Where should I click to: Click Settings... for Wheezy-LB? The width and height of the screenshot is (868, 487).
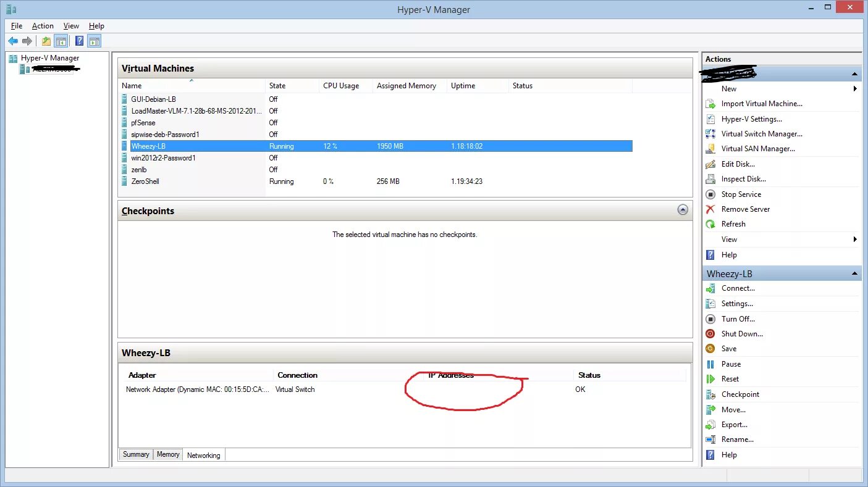point(737,304)
